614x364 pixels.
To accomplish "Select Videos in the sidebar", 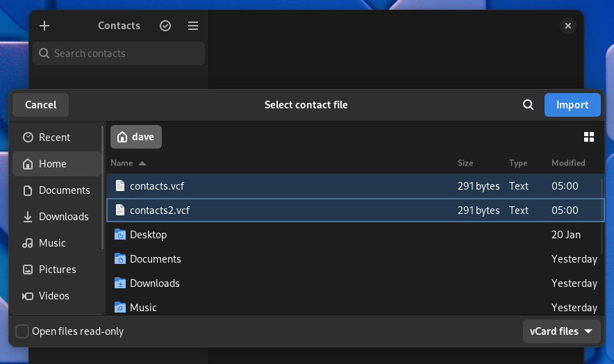I will 53,296.
